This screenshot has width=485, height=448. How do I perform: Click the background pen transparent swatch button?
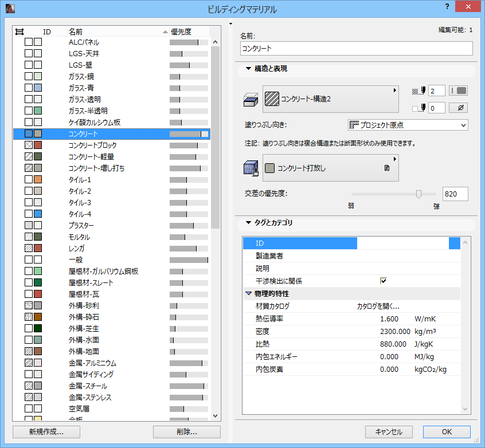click(x=458, y=108)
